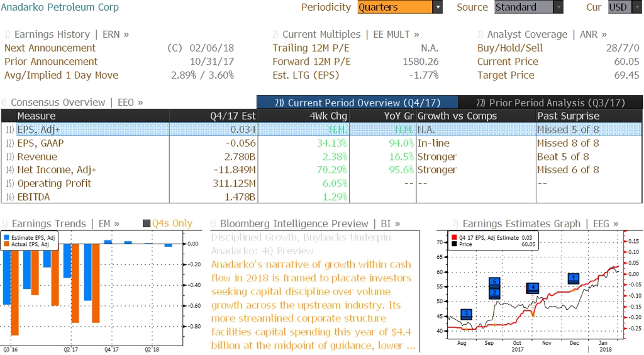Click Operating Profit estimate 311.125M

[x=234, y=183]
